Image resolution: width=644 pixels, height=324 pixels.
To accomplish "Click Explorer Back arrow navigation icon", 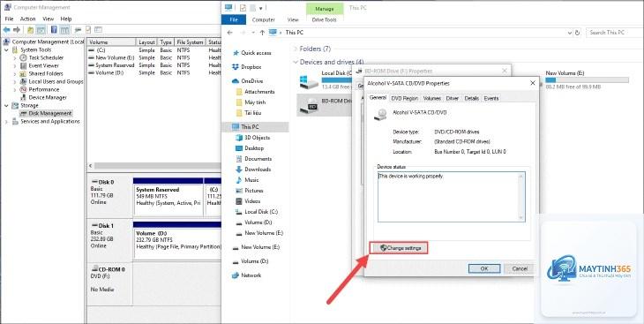I will (230, 33).
